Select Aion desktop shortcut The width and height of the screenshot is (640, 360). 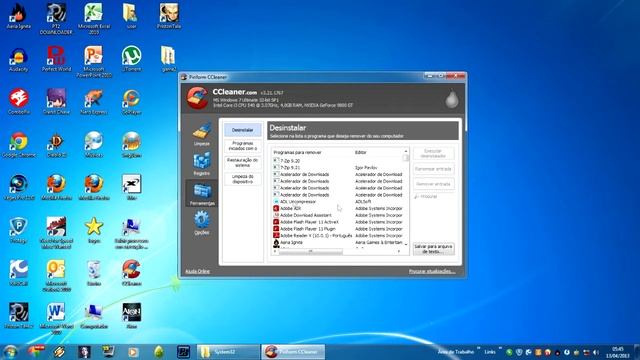pyautogui.click(x=131, y=316)
